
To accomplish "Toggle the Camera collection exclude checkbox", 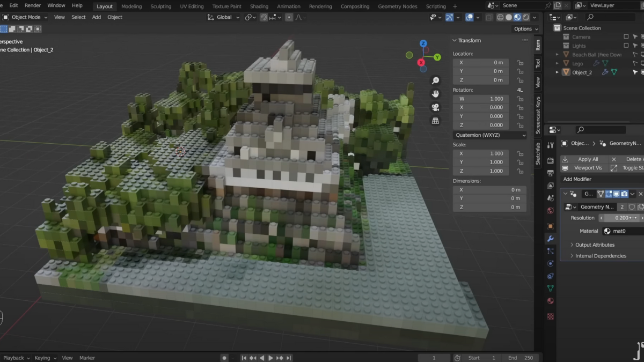I will pyautogui.click(x=626, y=37).
